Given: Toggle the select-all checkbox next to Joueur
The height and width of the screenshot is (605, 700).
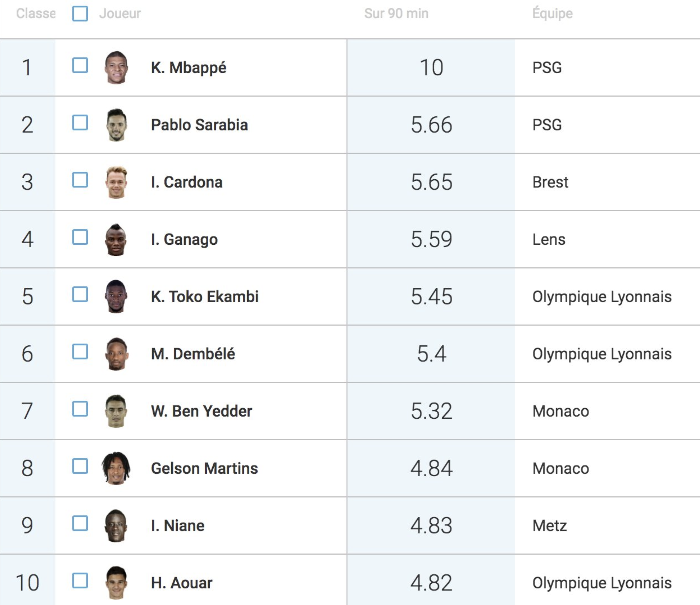Looking at the screenshot, I should click(x=80, y=14).
